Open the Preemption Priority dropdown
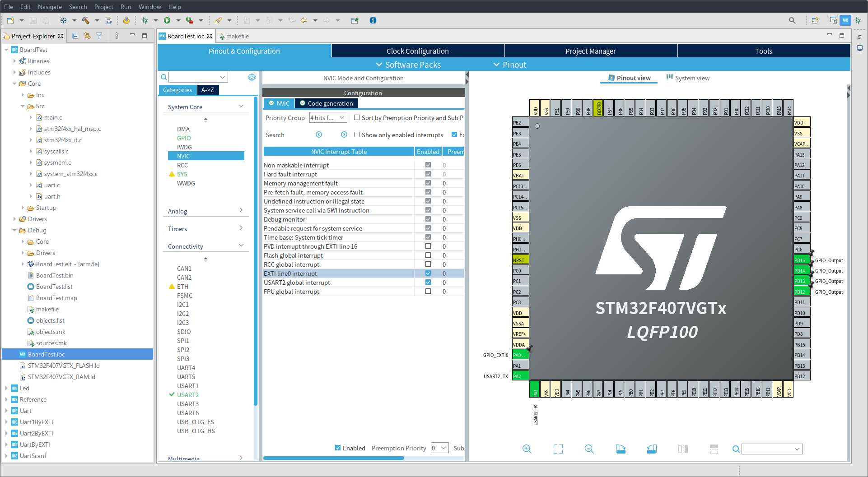Screen dimensions: 868x477 [439, 448]
